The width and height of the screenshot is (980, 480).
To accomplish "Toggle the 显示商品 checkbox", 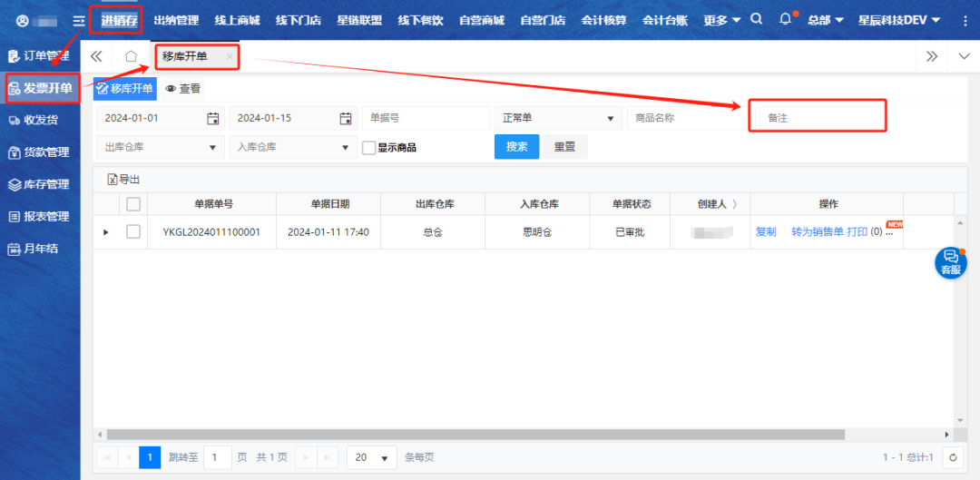I will 369,148.
